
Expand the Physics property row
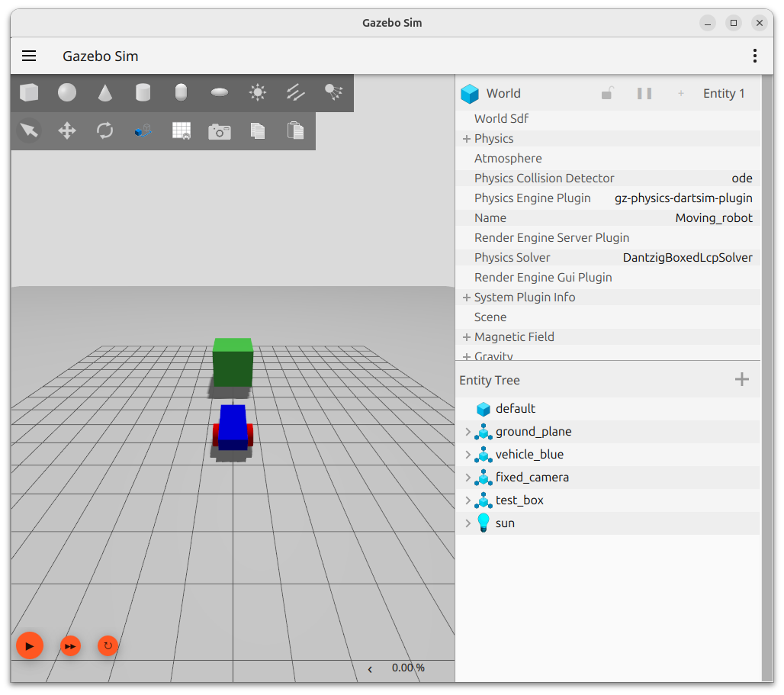pos(466,139)
